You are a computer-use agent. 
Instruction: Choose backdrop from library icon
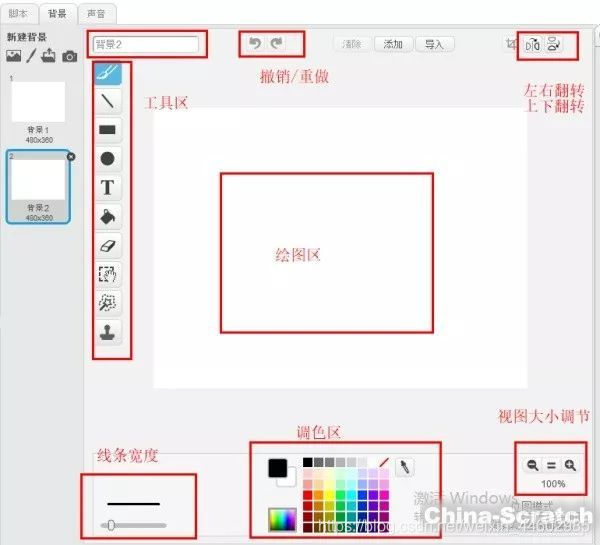click(14, 56)
